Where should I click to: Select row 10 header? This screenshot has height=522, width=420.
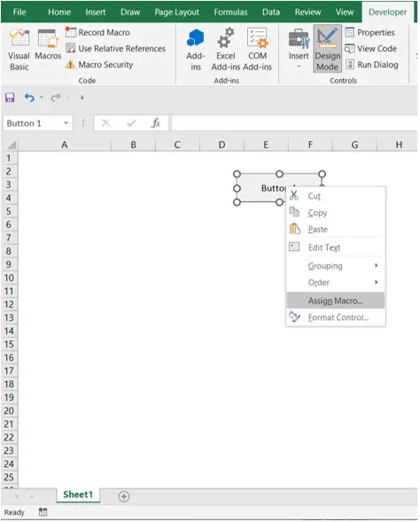(x=9, y=277)
